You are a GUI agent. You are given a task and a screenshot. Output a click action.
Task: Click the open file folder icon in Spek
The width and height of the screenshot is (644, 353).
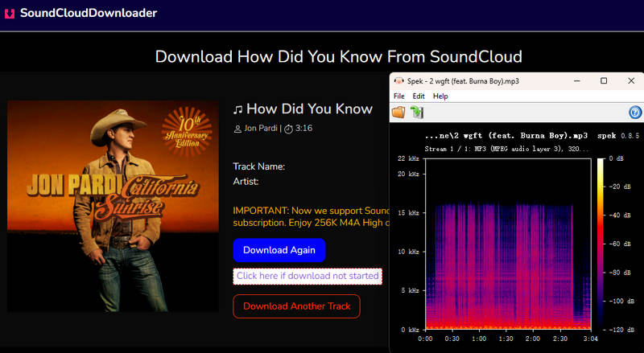(398, 112)
